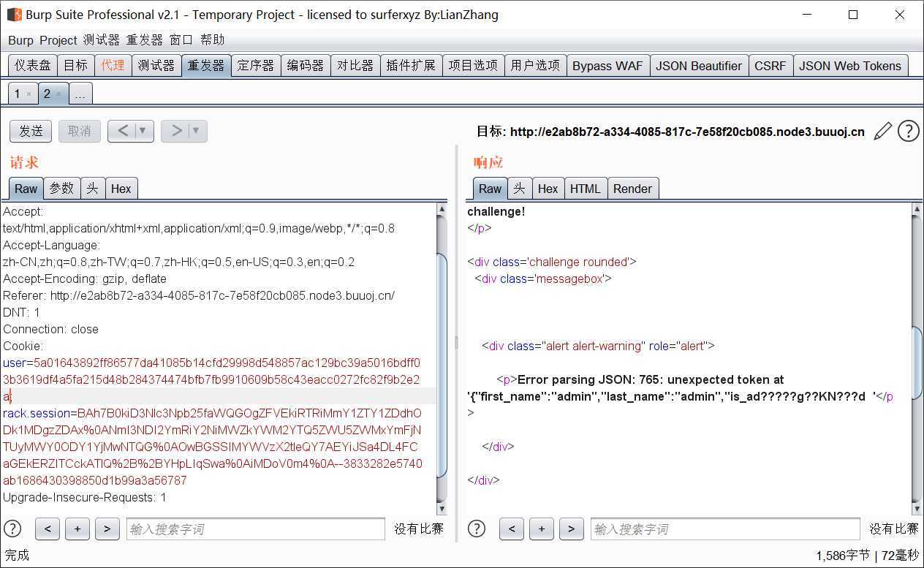Click response search input field
Screen dimensions: 924x568
click(x=725, y=529)
